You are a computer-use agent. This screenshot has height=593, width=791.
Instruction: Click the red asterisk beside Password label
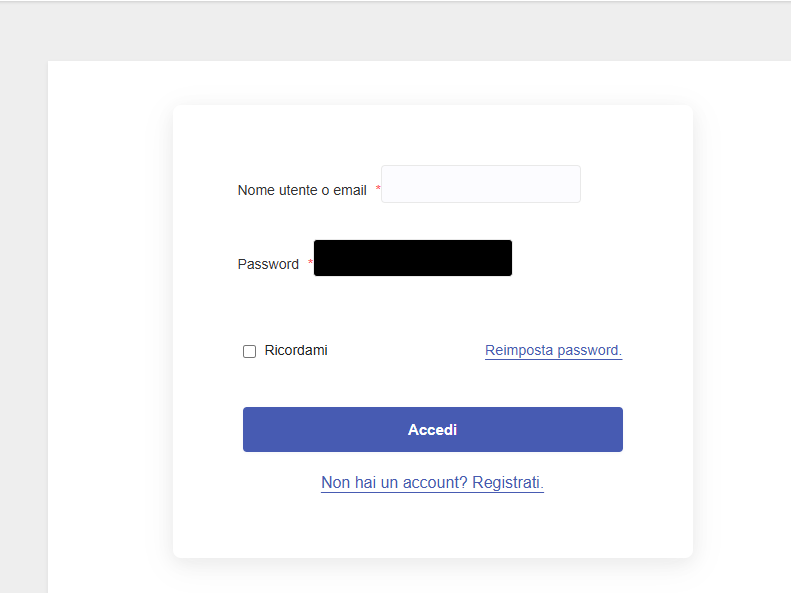pyautogui.click(x=310, y=263)
